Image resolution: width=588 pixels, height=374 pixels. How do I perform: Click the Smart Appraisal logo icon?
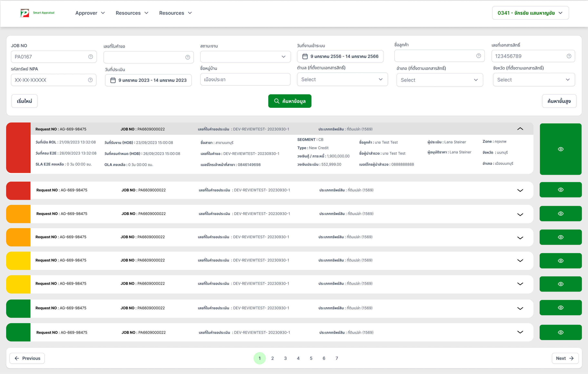[x=25, y=13]
